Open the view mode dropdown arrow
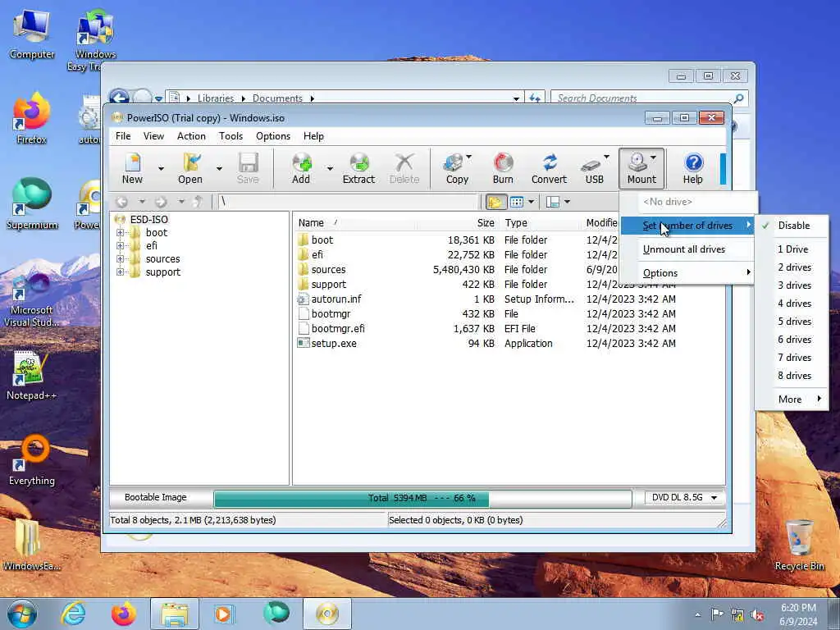This screenshot has height=630, width=840. (531, 202)
